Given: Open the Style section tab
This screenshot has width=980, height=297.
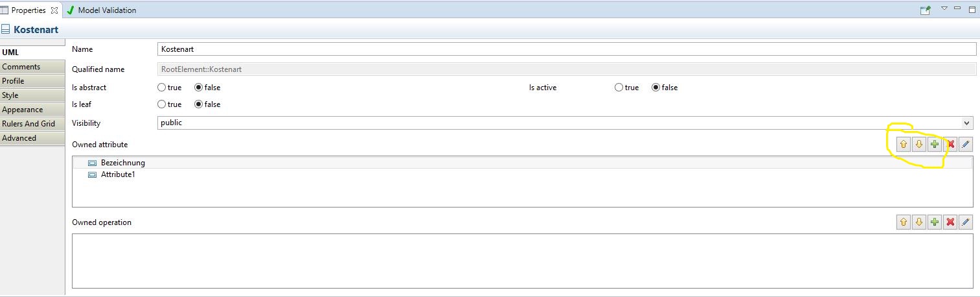Looking at the screenshot, I should tap(32, 95).
